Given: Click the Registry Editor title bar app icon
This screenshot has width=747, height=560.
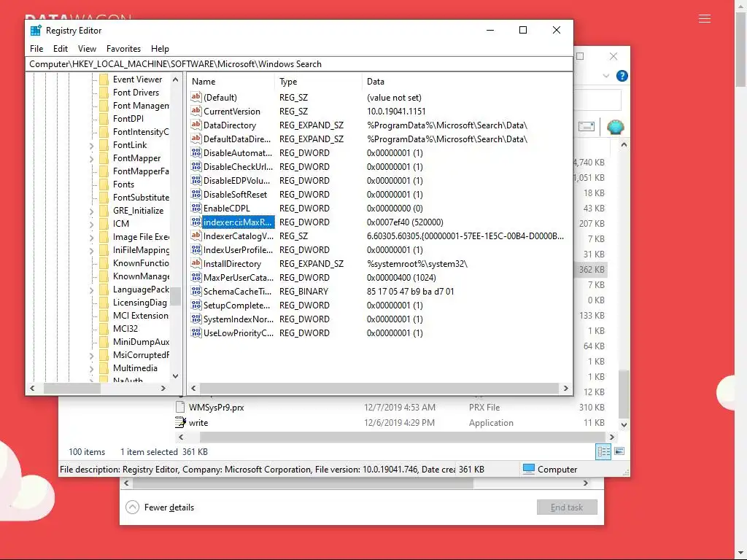Looking at the screenshot, I should 36,31.
